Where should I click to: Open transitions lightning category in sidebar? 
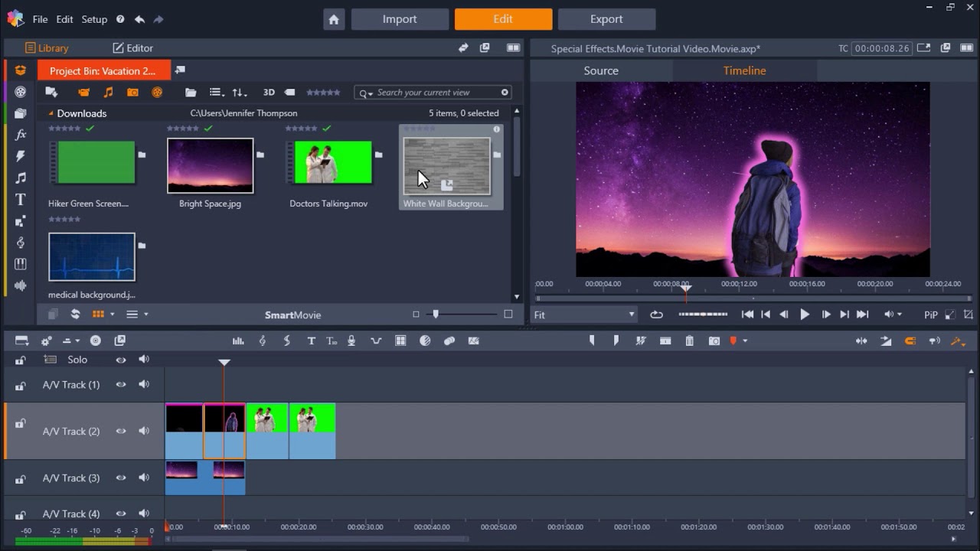point(21,155)
